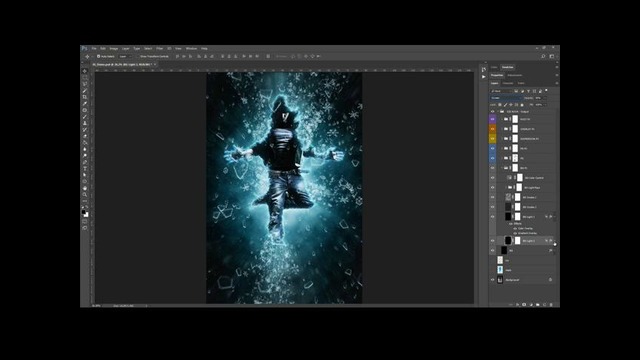Collapse the topmost group in Layers

point(498,111)
